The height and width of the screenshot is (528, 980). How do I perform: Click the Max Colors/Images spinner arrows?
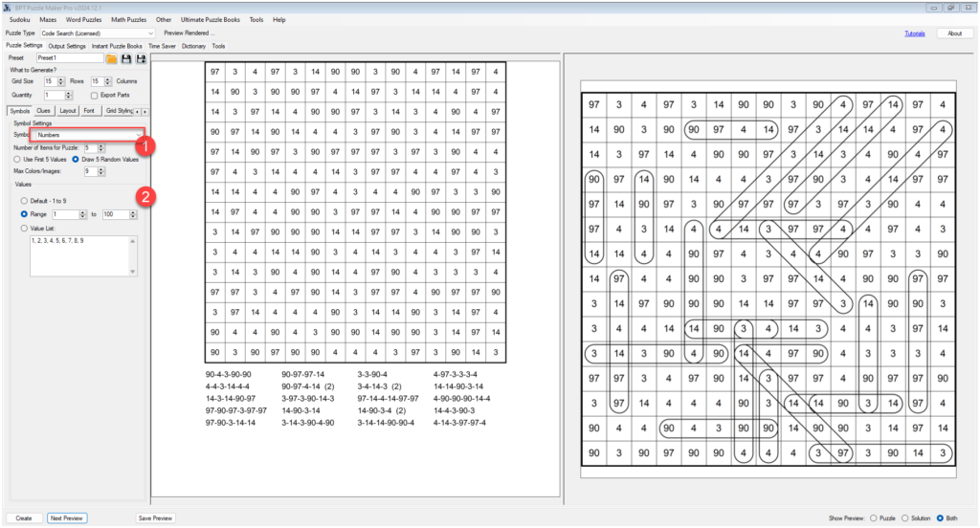(x=100, y=171)
